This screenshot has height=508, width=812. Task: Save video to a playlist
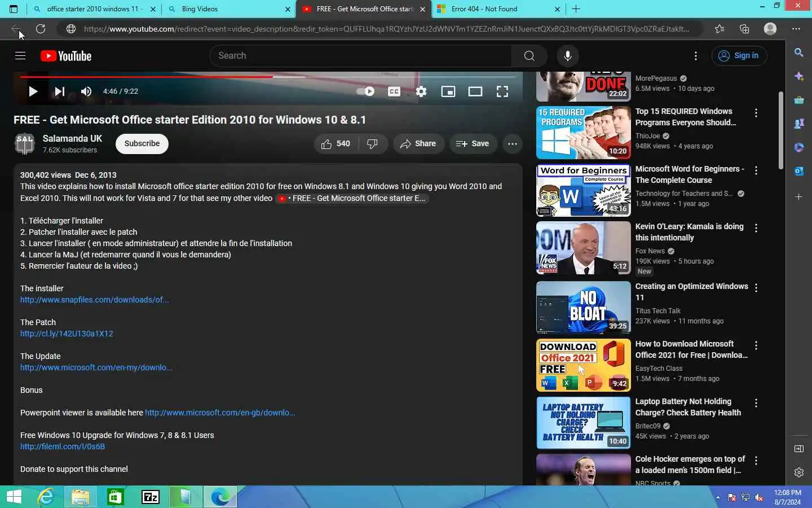(473, 144)
